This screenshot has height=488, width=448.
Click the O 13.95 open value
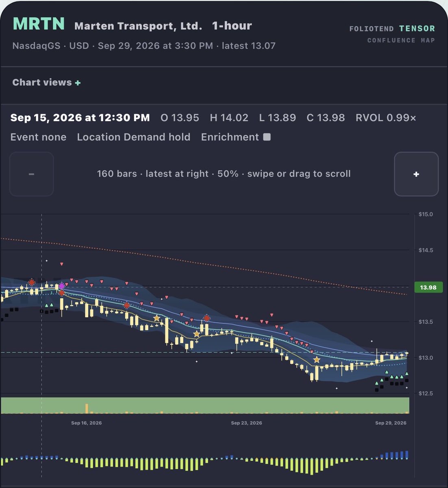pos(180,118)
